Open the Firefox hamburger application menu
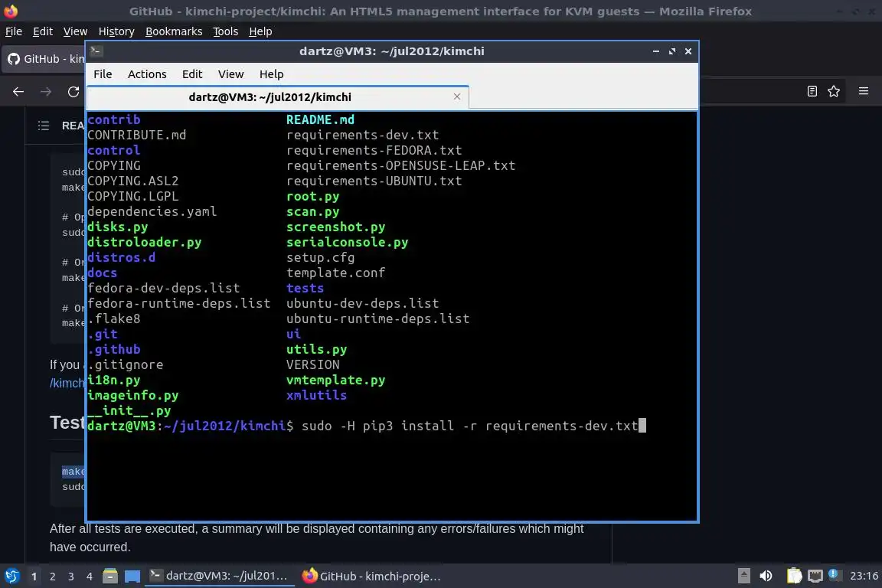This screenshot has width=882, height=588. (x=864, y=91)
